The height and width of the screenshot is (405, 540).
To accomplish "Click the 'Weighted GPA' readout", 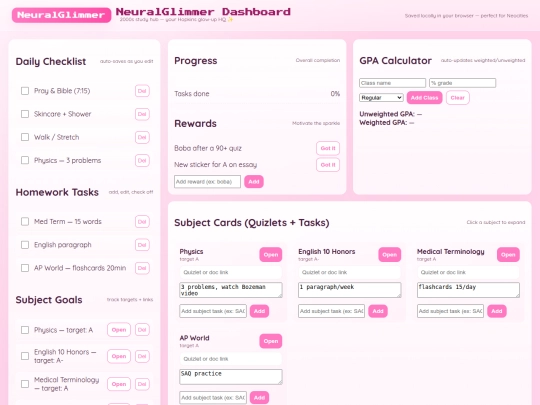I will (387, 123).
